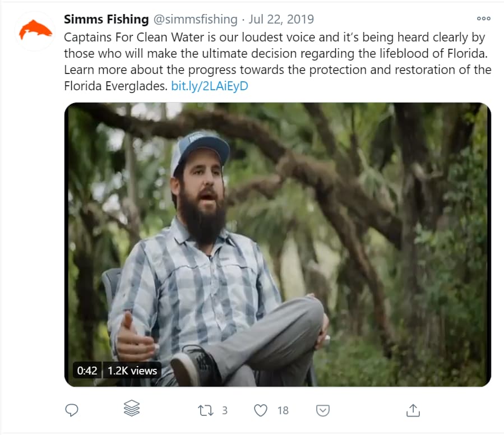Play the embedded video of the bearded man
504x435 pixels.
[278, 244]
